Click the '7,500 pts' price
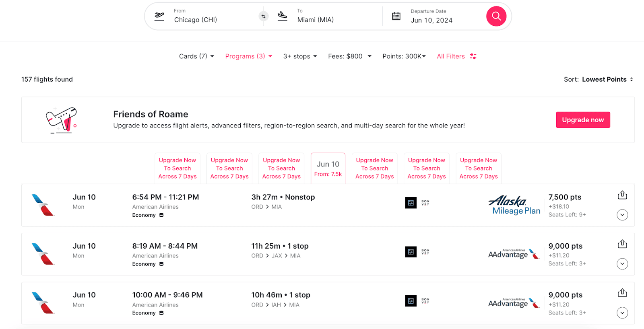The image size is (644, 329). click(565, 197)
